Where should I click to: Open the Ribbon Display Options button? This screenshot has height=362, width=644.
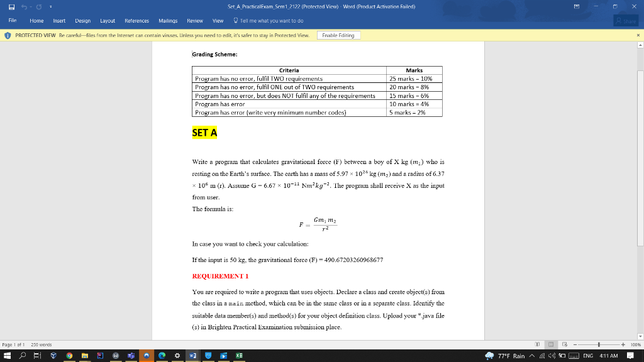[577, 6]
